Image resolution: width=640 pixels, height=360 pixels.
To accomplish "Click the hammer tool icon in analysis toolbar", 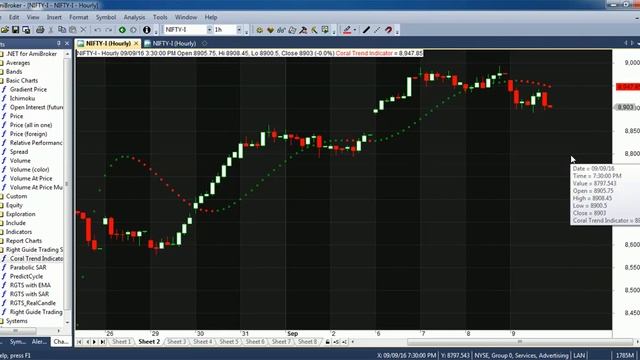I will 303,30.
